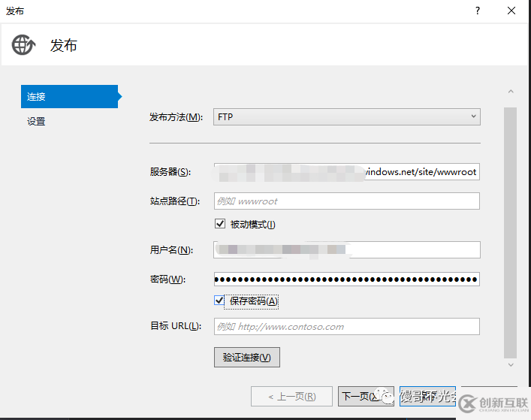The width and height of the screenshot is (531, 420).
Task: Click the scroll up arrow
Action: (x=511, y=92)
